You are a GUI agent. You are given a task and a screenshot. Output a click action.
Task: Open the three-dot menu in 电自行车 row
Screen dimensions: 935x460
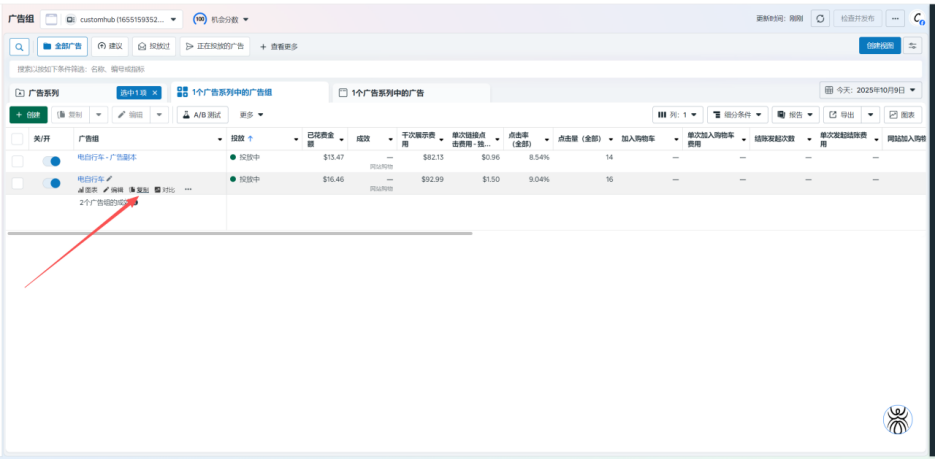188,190
